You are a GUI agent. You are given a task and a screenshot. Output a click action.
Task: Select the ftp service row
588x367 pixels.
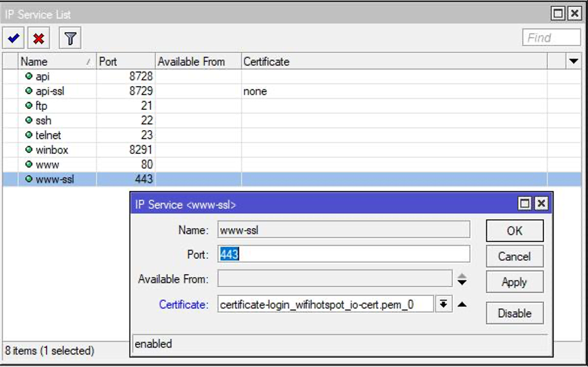pos(292,106)
